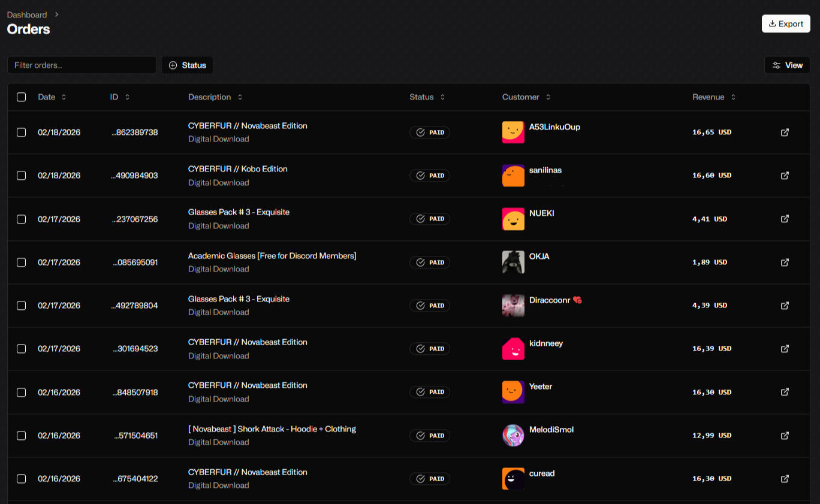Open external link icon for sanilinas order

pyautogui.click(x=785, y=176)
